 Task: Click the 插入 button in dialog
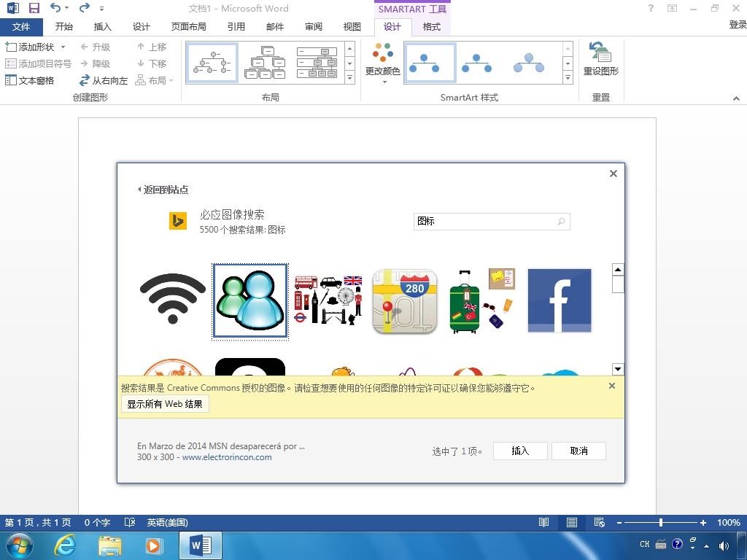point(519,451)
